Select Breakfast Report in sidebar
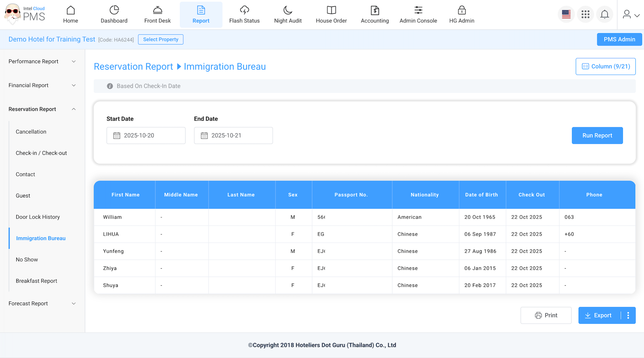Image resolution: width=644 pixels, height=358 pixels. (36, 281)
